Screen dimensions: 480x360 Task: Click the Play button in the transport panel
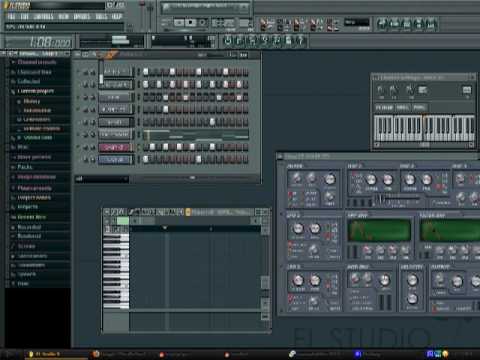point(179,23)
